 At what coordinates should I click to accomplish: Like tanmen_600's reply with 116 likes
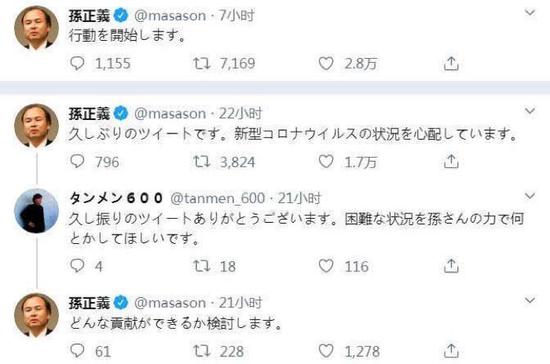point(326,266)
